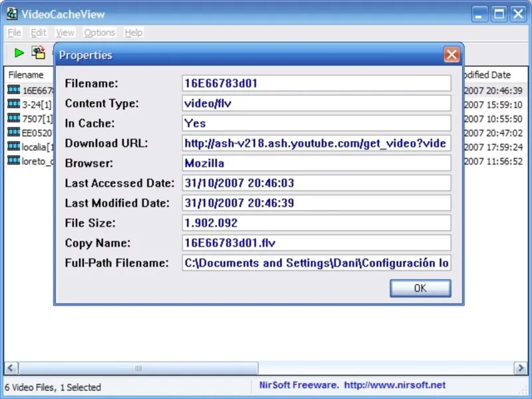This screenshot has width=532, height=399.
Task: Click the Copy Selected Files To toolbar icon
Action: click(x=39, y=53)
